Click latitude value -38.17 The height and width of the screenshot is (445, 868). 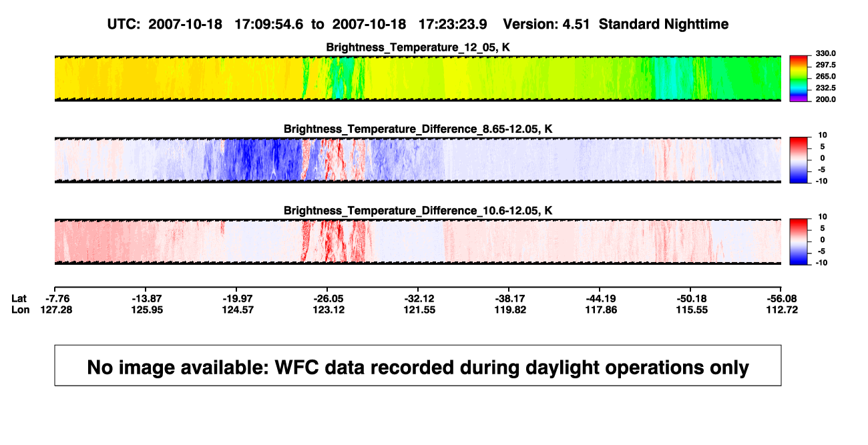pos(510,298)
